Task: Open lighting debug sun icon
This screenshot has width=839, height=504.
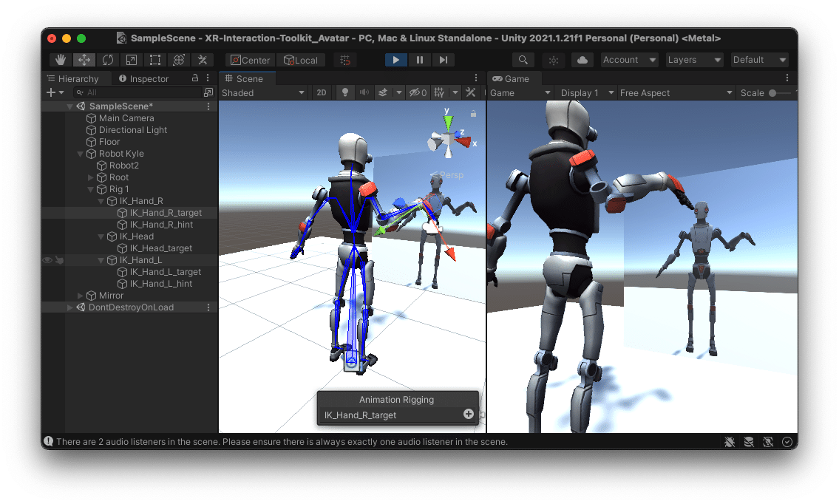Action: point(553,60)
